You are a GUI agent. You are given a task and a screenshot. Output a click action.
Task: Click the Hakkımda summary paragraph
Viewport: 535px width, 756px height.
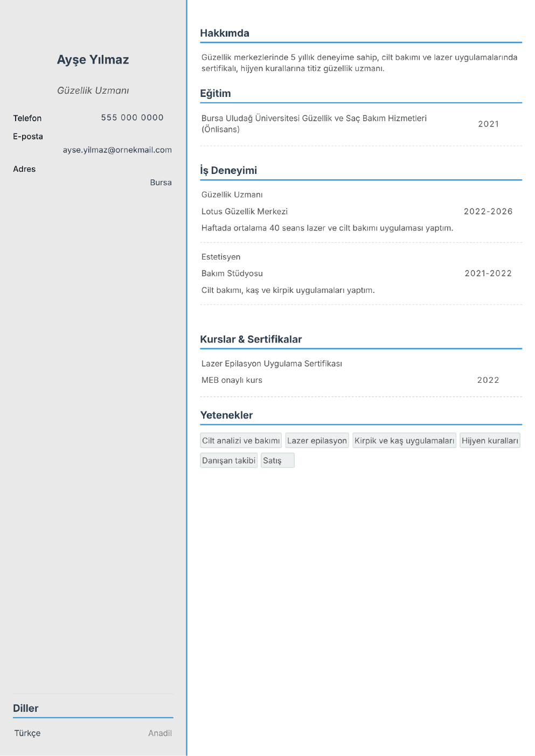[x=359, y=62]
